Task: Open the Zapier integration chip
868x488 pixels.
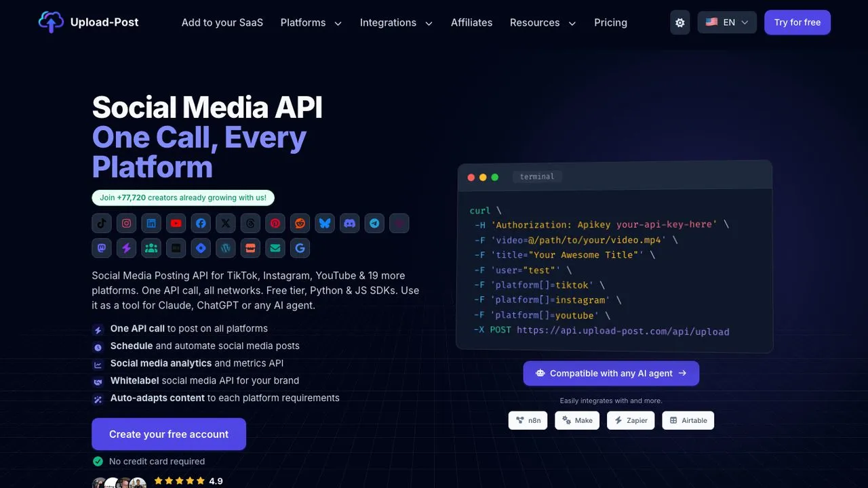Action: click(x=631, y=420)
